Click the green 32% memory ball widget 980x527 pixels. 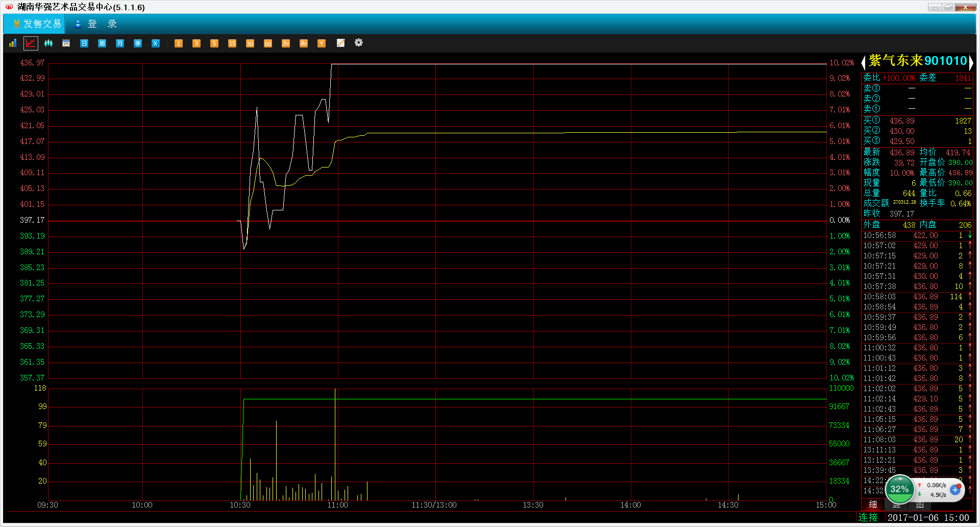899,489
